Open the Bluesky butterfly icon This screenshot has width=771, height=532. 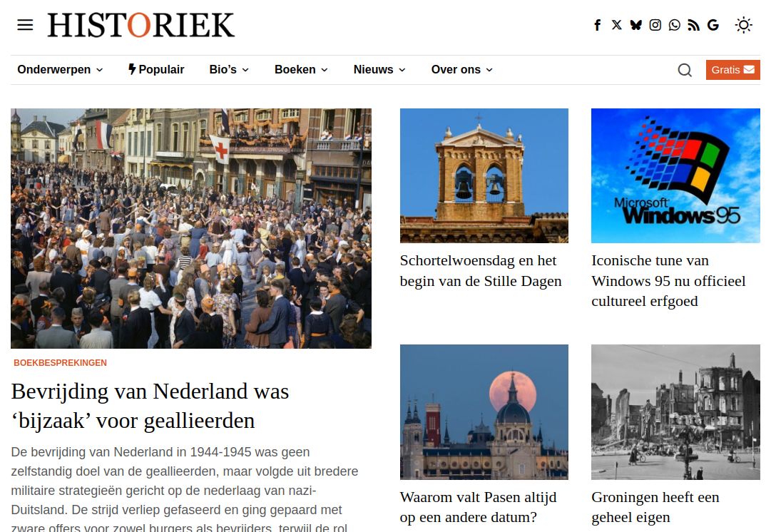click(x=635, y=25)
